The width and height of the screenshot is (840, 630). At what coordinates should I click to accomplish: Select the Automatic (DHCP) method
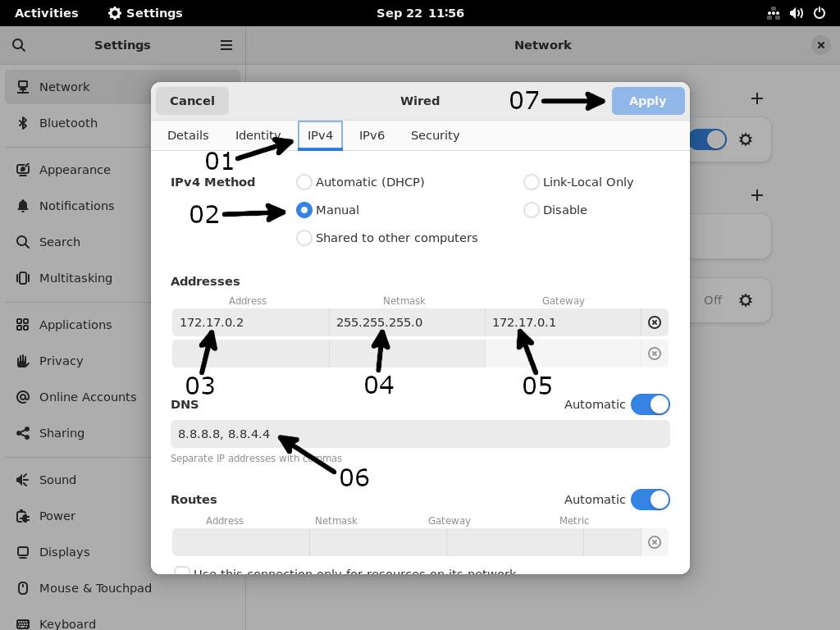[304, 182]
